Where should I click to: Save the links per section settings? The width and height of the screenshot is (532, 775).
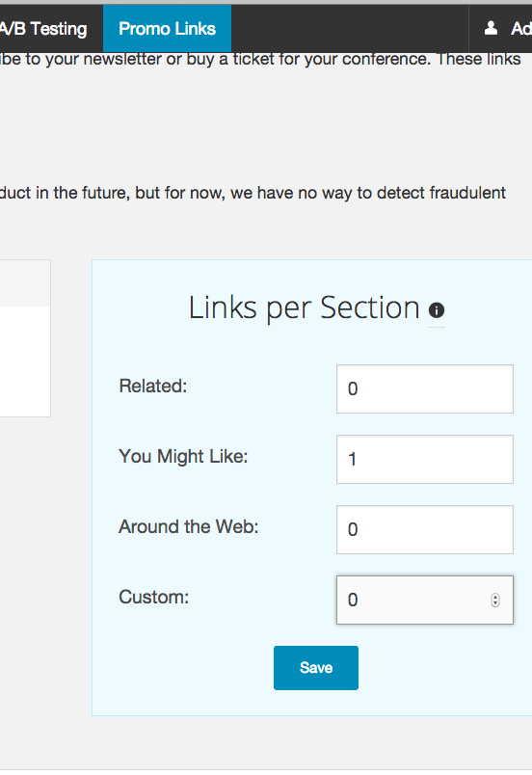[316, 668]
